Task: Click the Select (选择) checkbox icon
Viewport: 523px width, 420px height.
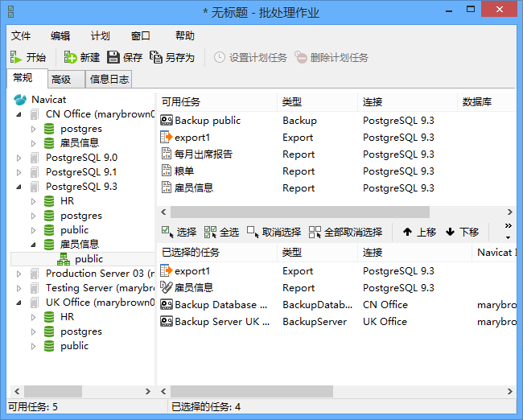Action: pos(167,232)
